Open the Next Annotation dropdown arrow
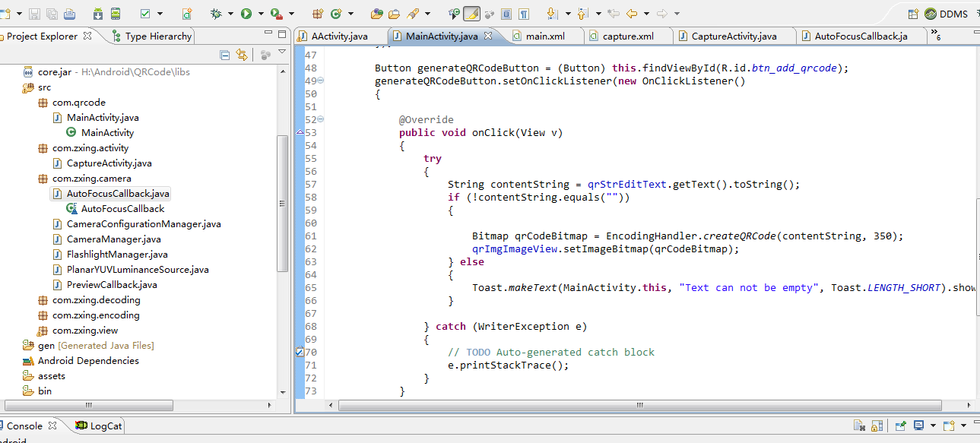 pyautogui.click(x=566, y=14)
